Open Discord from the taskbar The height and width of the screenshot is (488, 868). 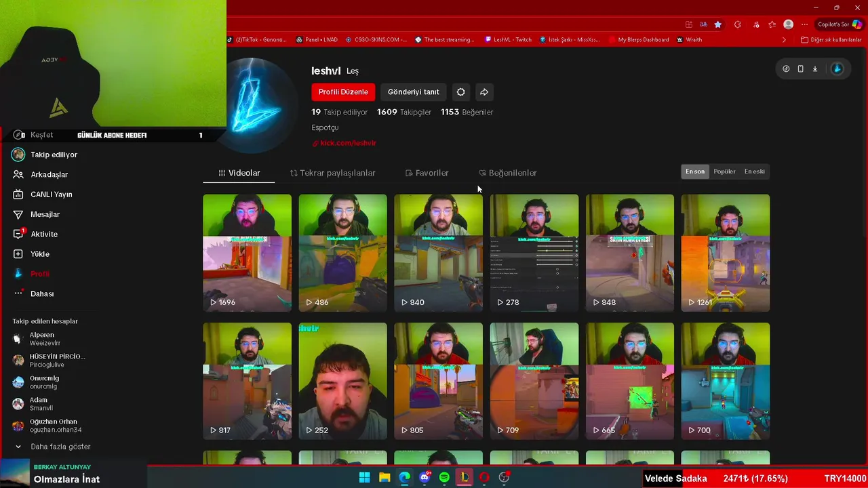(425, 477)
